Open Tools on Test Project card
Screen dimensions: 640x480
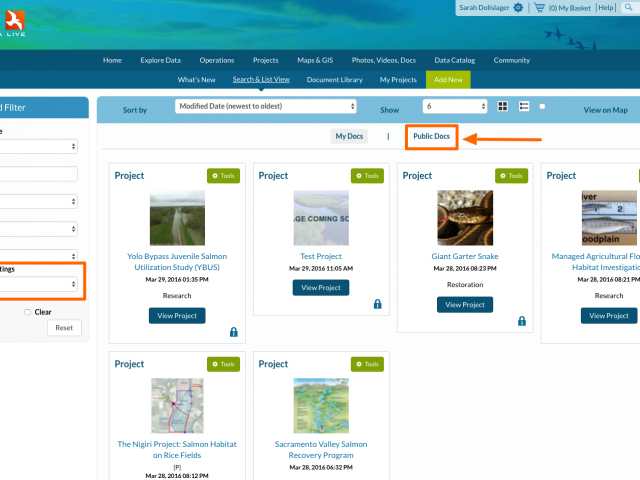click(x=367, y=176)
